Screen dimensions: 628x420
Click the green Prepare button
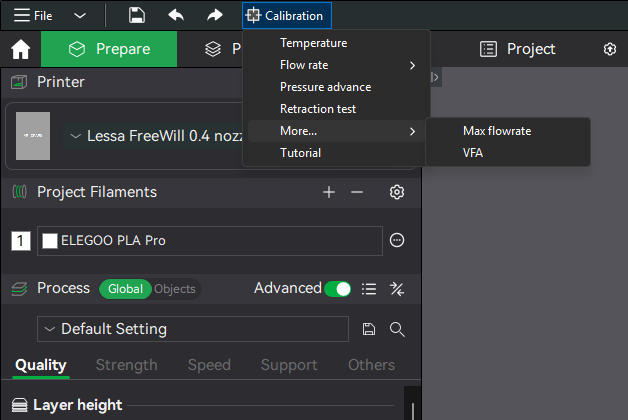click(x=109, y=49)
